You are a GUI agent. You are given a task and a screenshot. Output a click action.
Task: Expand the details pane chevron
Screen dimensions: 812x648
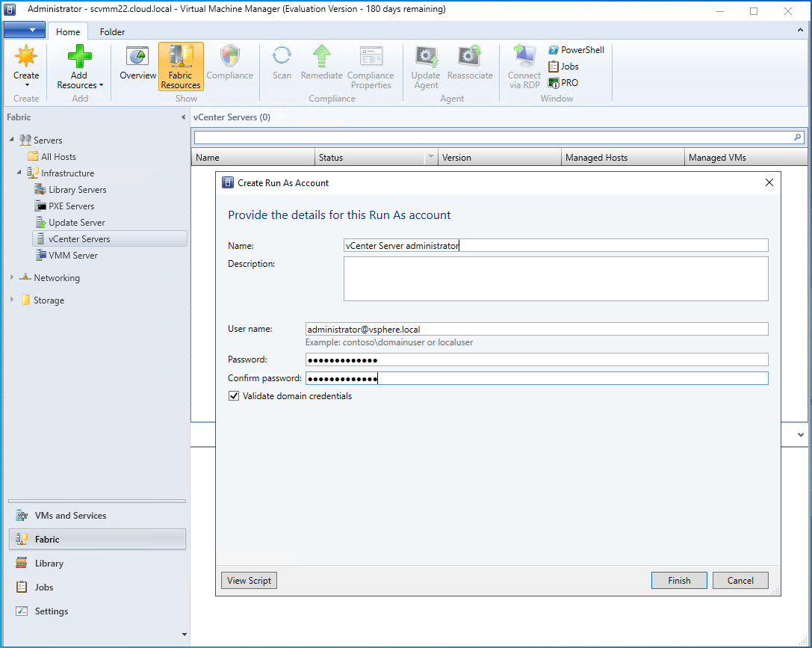[x=801, y=435]
